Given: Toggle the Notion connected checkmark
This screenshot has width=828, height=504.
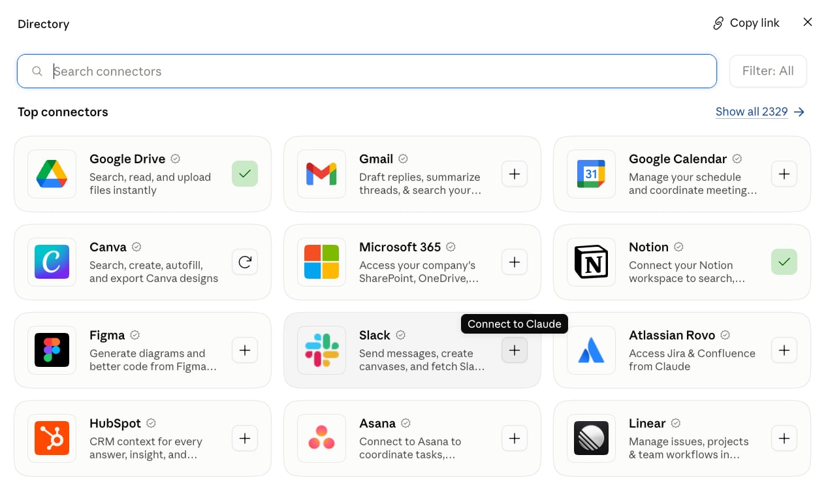Looking at the screenshot, I should point(784,262).
